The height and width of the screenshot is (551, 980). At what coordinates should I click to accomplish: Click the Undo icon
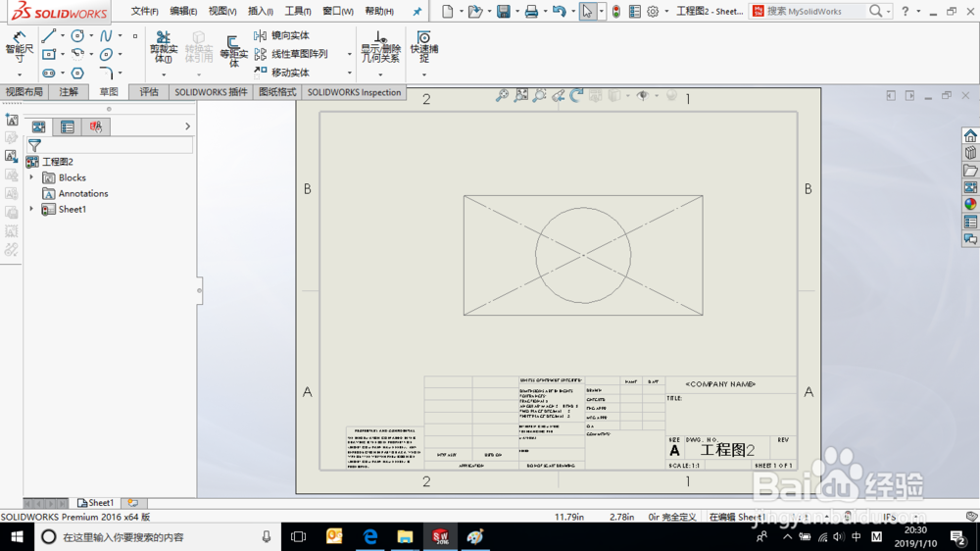tap(560, 11)
